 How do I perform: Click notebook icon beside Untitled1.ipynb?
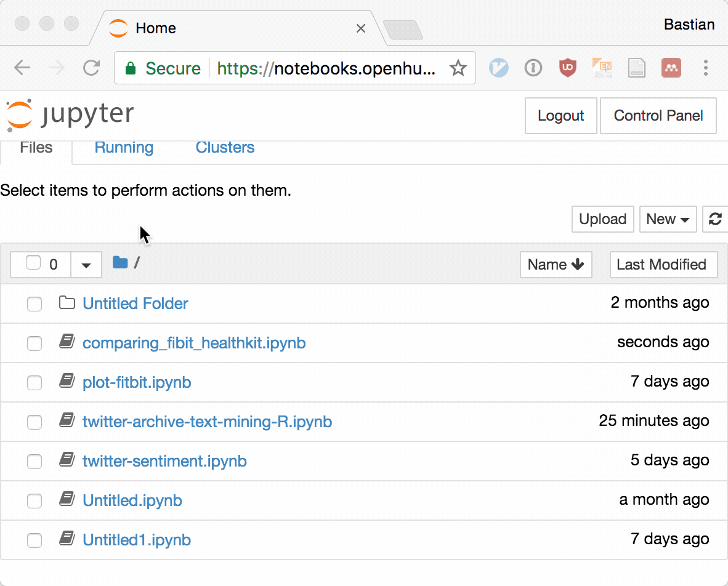67,540
